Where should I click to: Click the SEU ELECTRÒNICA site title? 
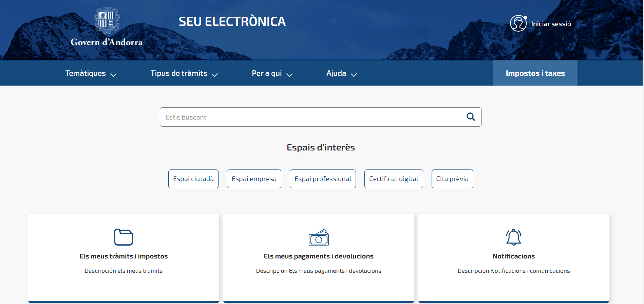(232, 22)
